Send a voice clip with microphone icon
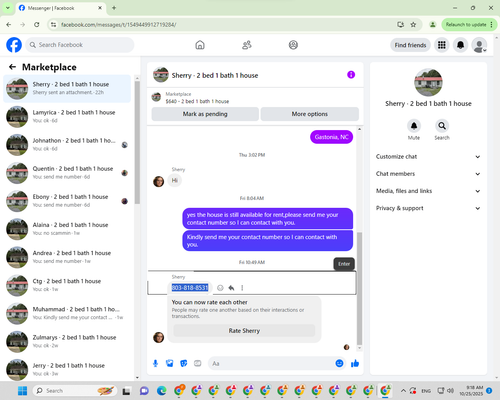The image size is (500, 400). (x=155, y=363)
